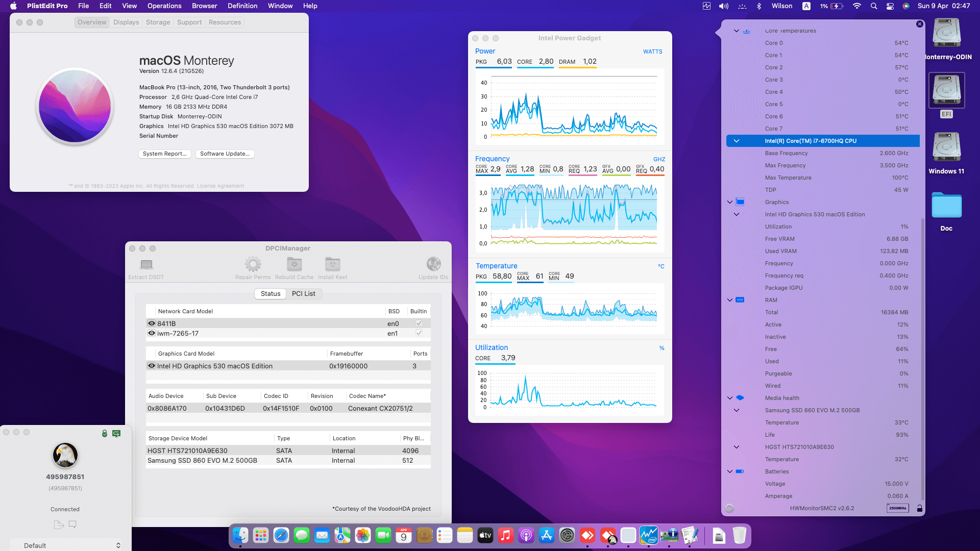Launch Intel Power Gadget from the Dock
The width and height of the screenshot is (980, 551).
point(649,536)
